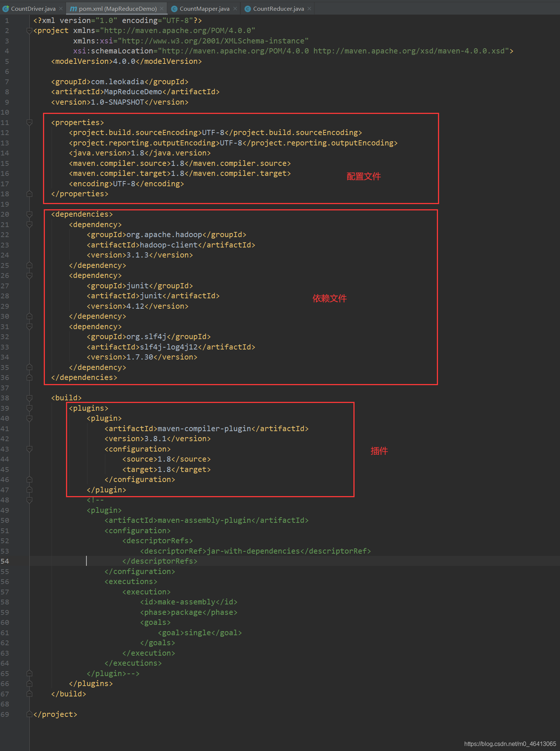Fold marker at closing dependency line 25
The image size is (560, 751).
[x=29, y=265]
